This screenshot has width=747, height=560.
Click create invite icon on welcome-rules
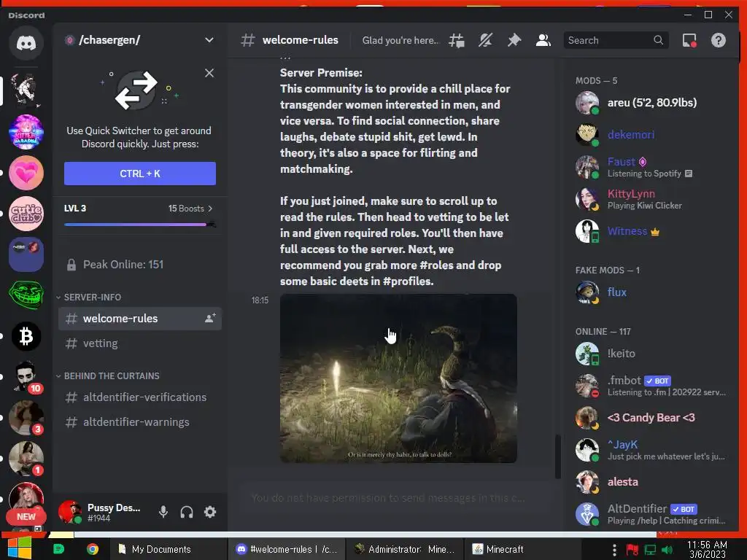click(210, 318)
